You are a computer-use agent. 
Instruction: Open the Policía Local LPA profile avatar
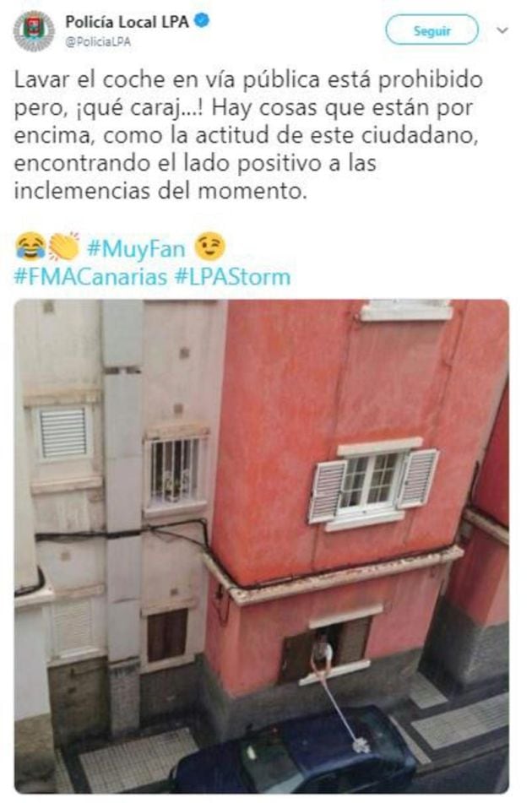point(33,31)
